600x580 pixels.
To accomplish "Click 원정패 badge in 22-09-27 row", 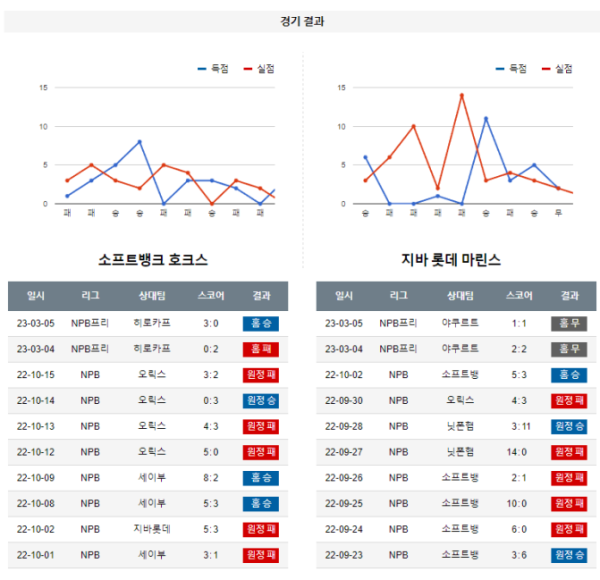I will pyautogui.click(x=569, y=452).
